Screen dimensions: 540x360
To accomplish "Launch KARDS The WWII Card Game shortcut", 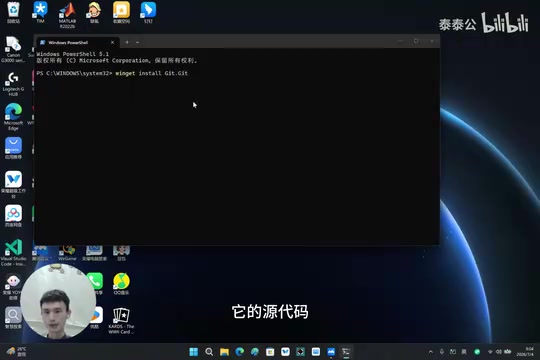I will (x=121, y=321).
